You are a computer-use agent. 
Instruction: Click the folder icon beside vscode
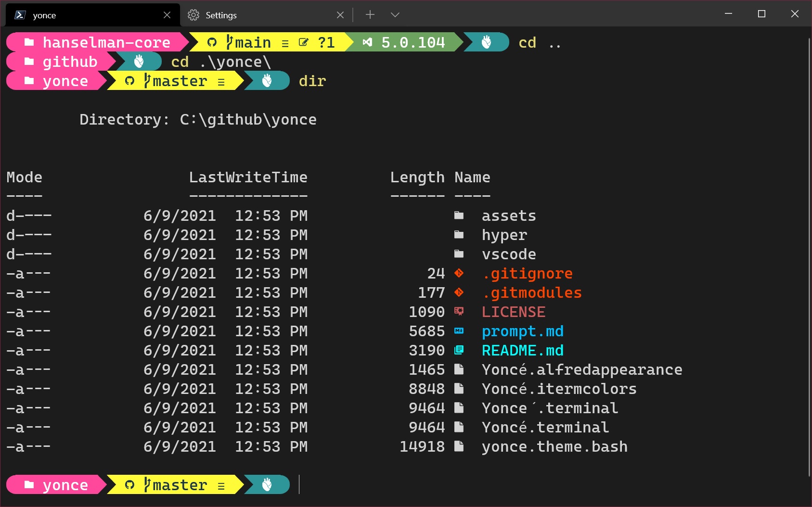tap(459, 254)
